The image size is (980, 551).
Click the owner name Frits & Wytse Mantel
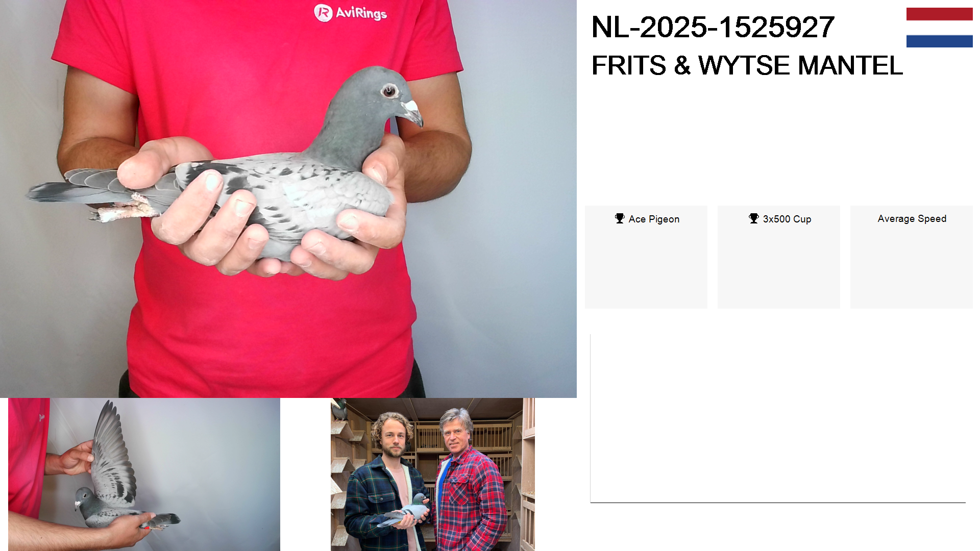point(747,65)
